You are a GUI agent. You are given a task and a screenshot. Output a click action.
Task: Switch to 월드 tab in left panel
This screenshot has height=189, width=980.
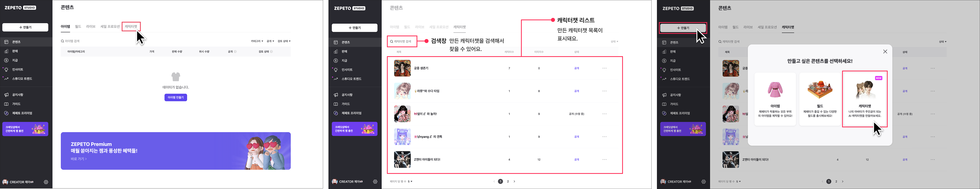(78, 27)
